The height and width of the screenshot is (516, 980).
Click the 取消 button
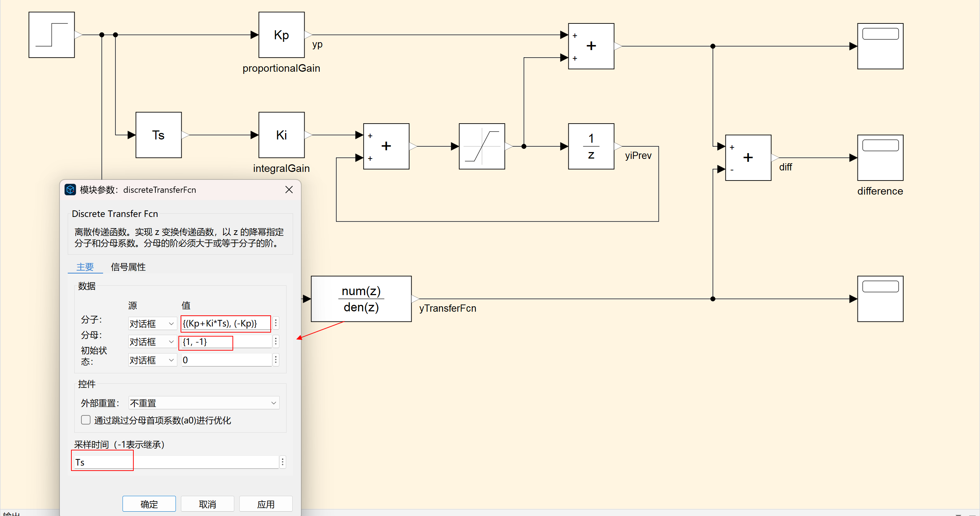pos(207,504)
